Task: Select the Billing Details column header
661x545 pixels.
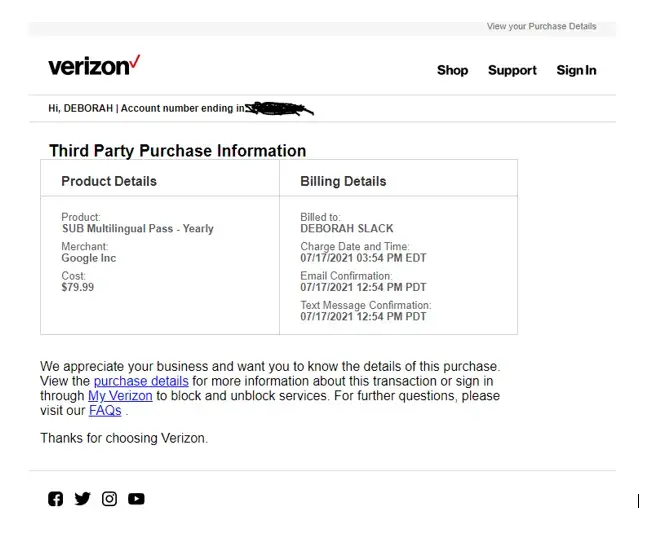Action: 343,181
